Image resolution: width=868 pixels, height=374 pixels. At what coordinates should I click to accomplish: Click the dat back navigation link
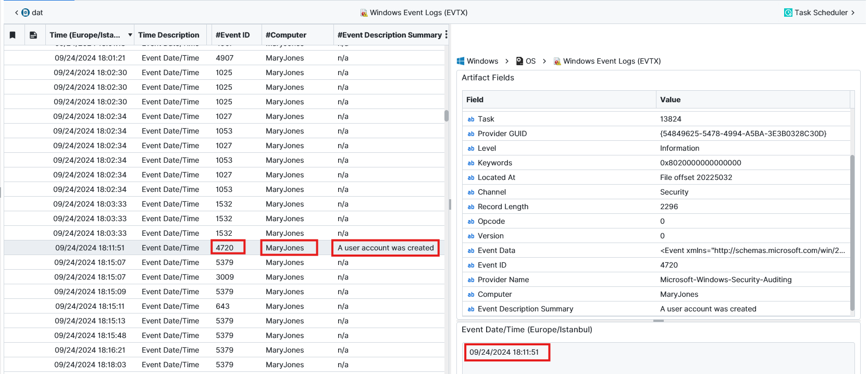point(37,13)
